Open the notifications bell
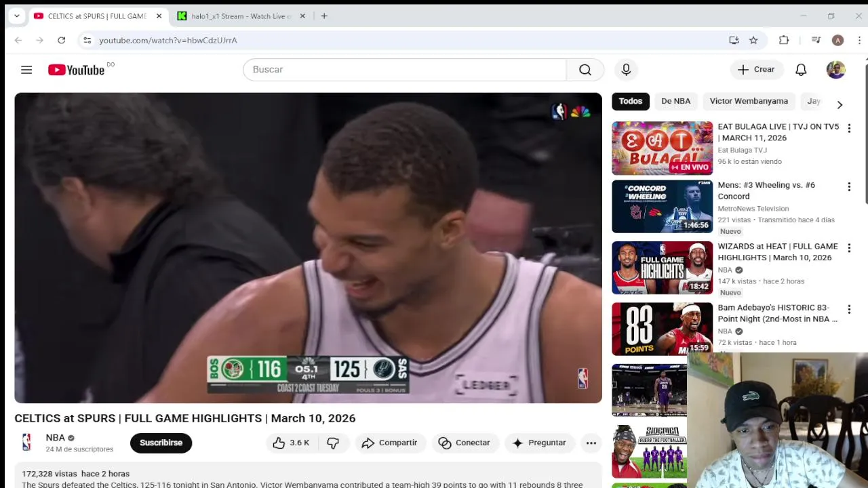Viewport: 868px width, 488px height. point(801,69)
